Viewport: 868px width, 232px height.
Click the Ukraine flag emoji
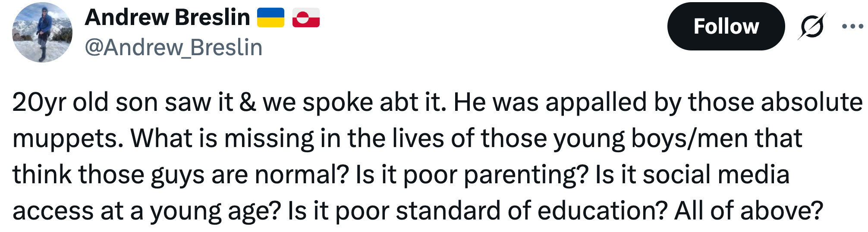coord(270,18)
